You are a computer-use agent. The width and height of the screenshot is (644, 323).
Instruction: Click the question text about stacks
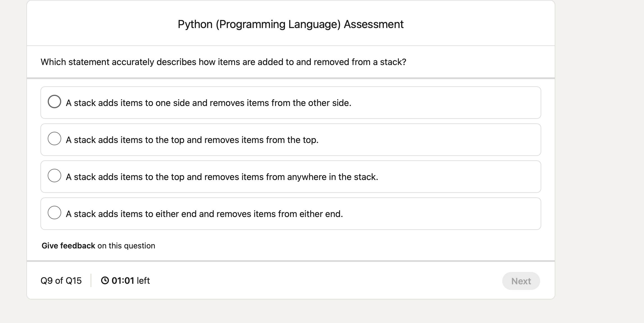pos(224,62)
